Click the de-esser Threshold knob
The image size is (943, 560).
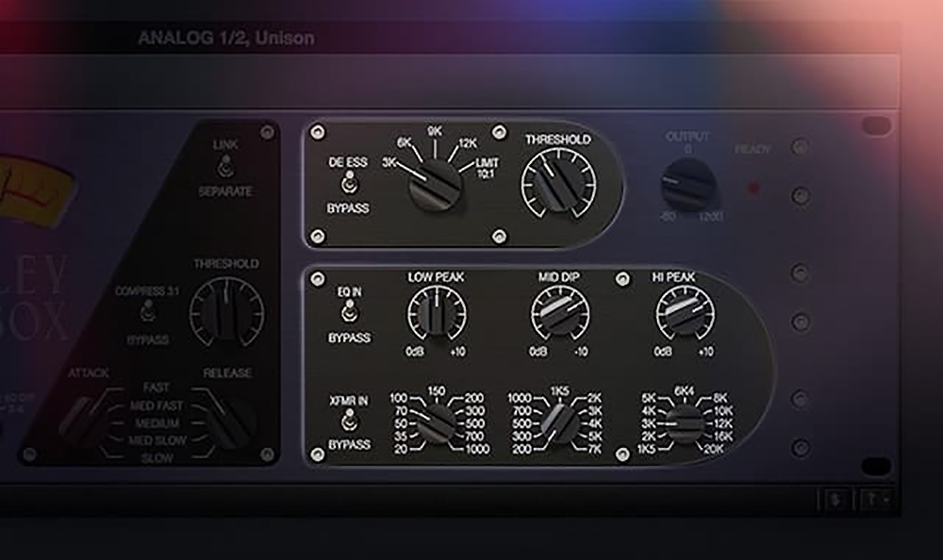click(557, 183)
